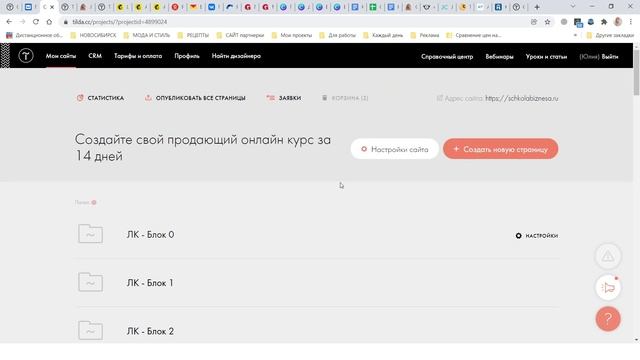Click the Корзина trash icon
The image size is (640, 360).
click(x=324, y=98)
